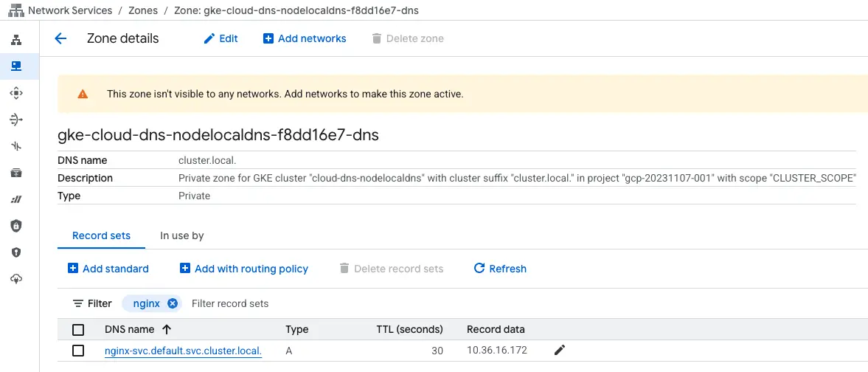This screenshot has height=372, width=868.
Task: Open the Cloud DNS sidebar icon
Action: tap(16, 66)
